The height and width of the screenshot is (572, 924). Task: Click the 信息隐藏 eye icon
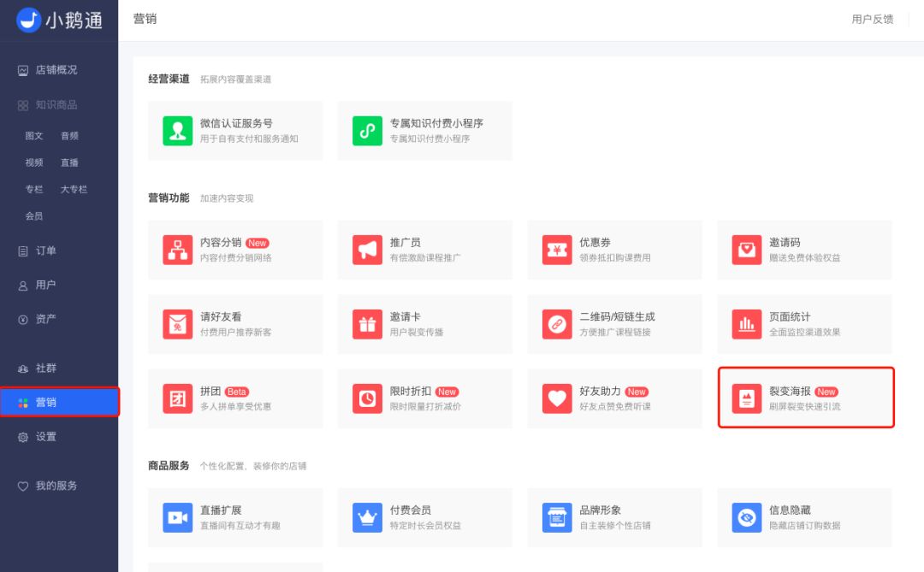tap(747, 518)
